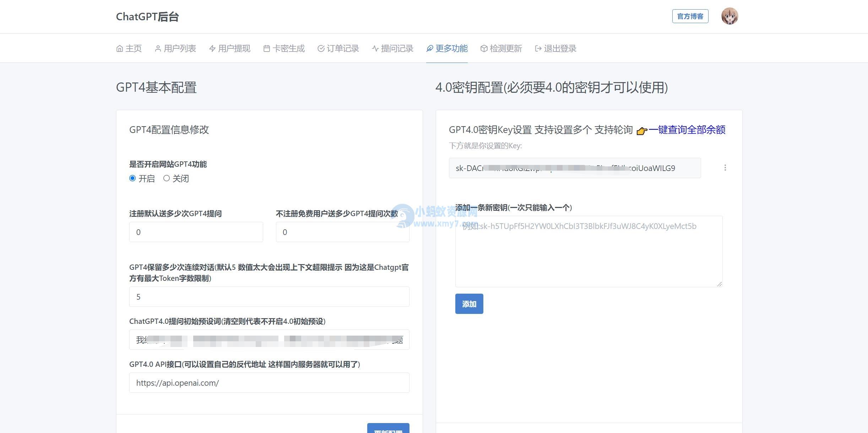Select the 更多功能 tab
The height and width of the screenshot is (433, 868).
click(447, 48)
